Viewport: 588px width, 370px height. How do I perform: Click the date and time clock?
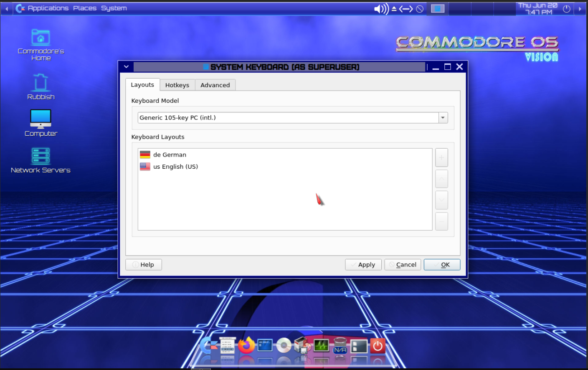[538, 9]
